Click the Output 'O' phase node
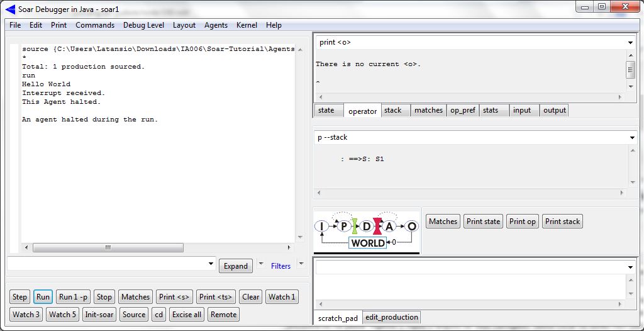 click(x=412, y=227)
